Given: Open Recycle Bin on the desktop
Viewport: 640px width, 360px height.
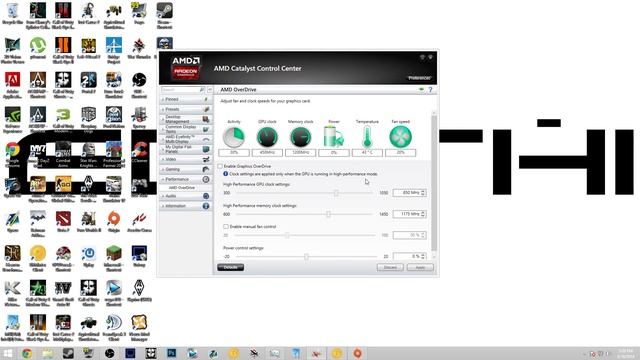Looking at the screenshot, I should (x=13, y=13).
